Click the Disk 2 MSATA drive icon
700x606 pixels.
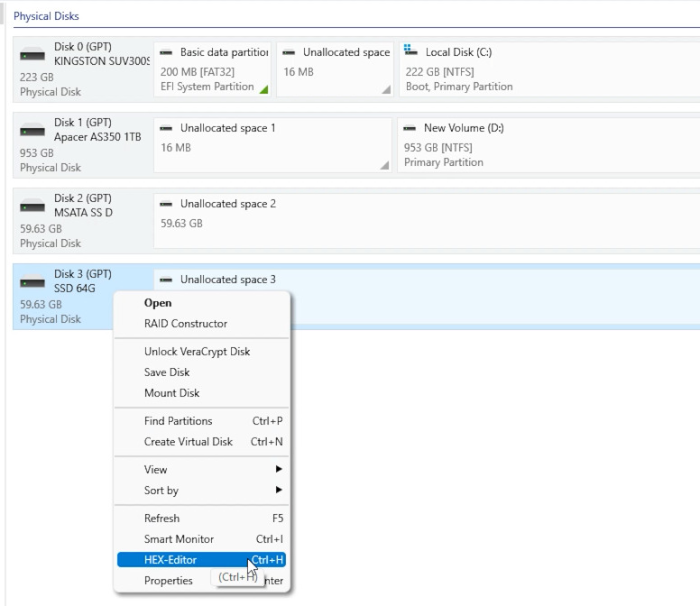(32, 207)
